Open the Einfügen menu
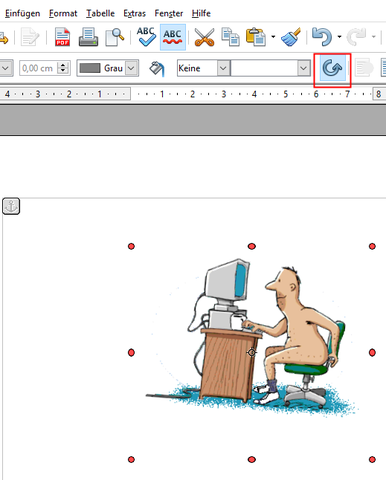The width and height of the screenshot is (386, 480). pyautogui.click(x=23, y=13)
